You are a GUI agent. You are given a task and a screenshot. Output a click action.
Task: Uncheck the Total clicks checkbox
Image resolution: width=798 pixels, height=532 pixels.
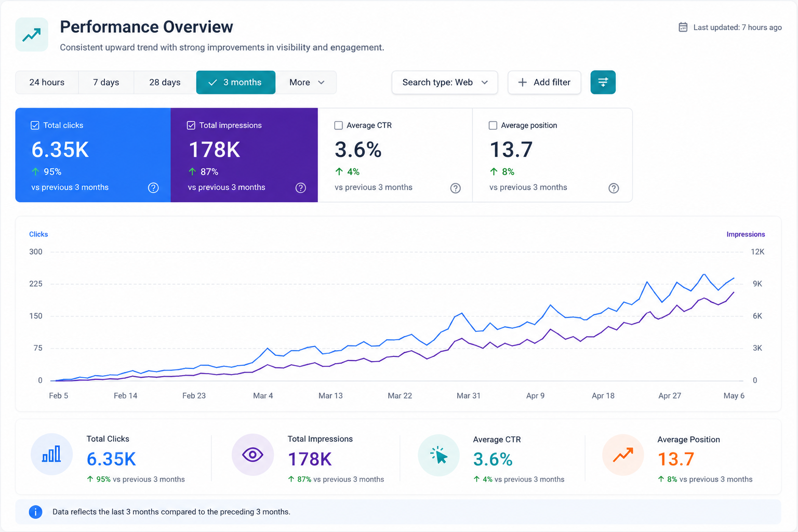click(35, 125)
